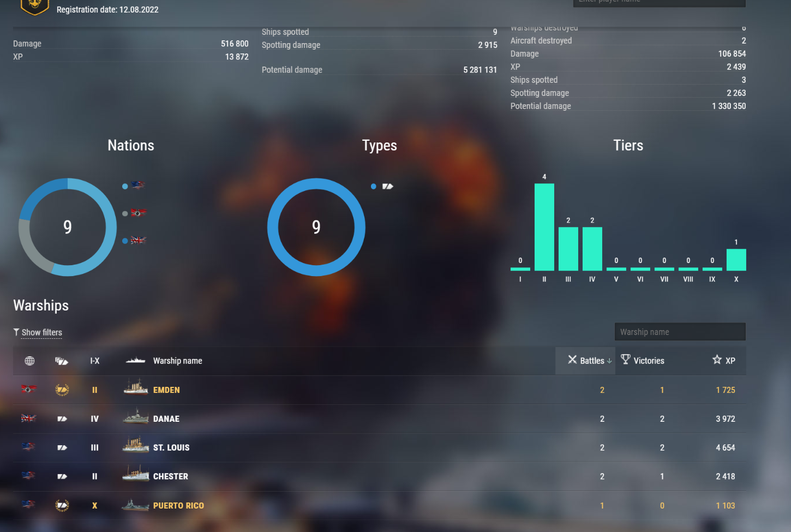Open the PUERTO RICO warship entry
This screenshot has height=532, width=791.
click(x=178, y=506)
